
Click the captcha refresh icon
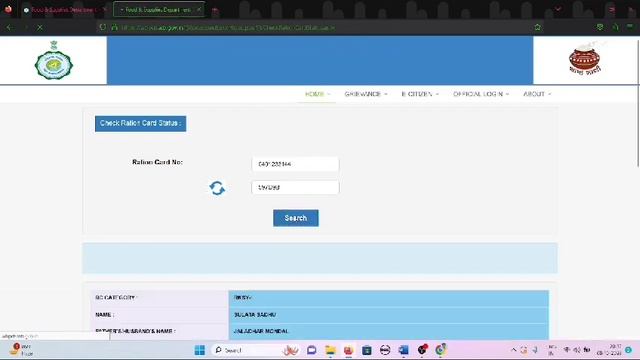click(x=217, y=188)
